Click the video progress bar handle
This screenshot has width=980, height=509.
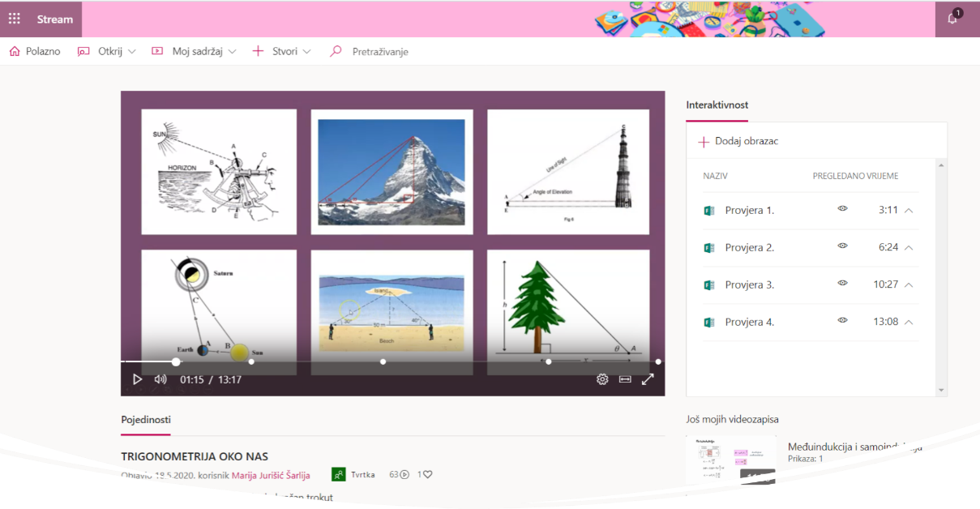tap(176, 361)
